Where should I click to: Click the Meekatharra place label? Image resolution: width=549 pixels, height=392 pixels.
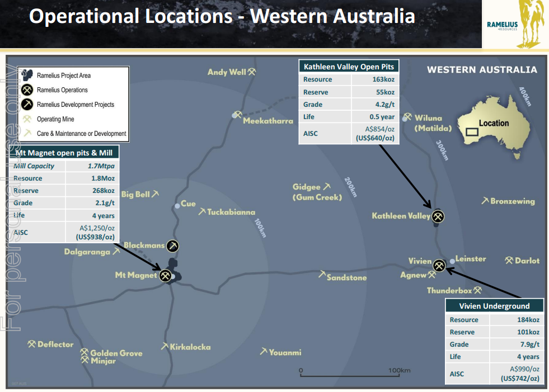pos(268,121)
